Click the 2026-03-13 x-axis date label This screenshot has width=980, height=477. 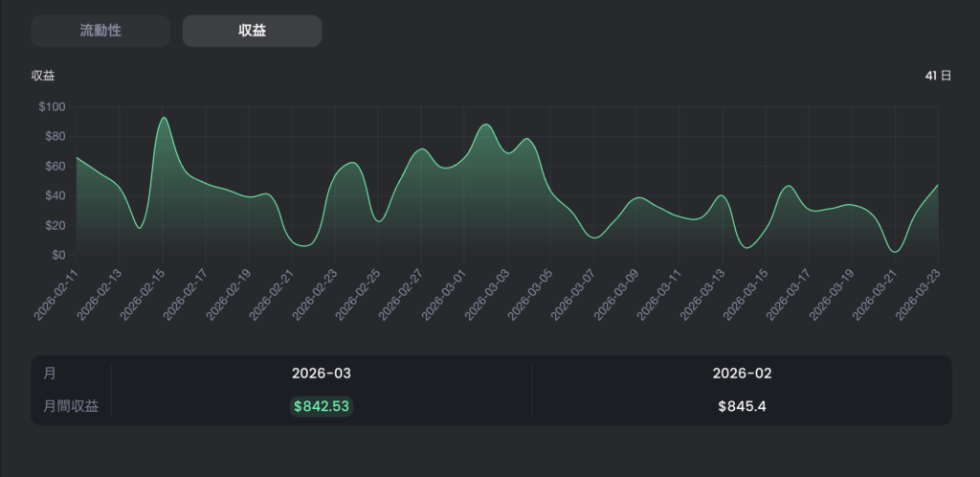tap(701, 293)
